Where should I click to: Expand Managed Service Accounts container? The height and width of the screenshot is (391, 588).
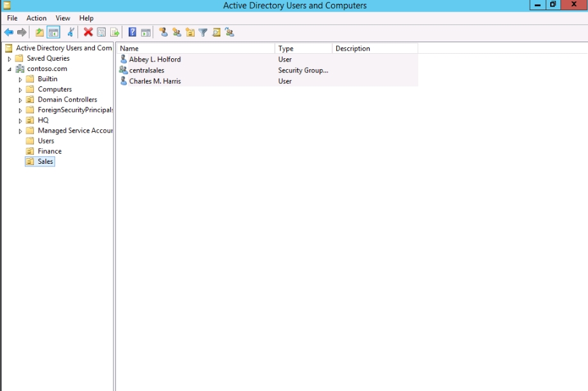click(x=20, y=131)
